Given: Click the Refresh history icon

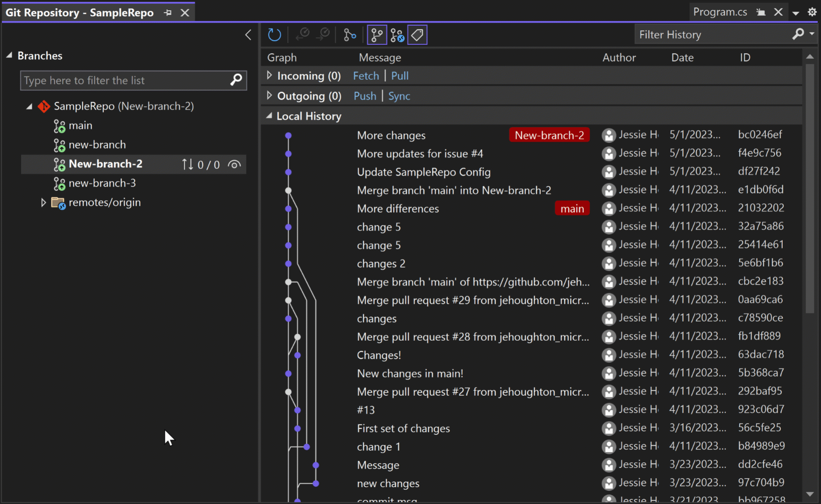Looking at the screenshot, I should point(274,35).
